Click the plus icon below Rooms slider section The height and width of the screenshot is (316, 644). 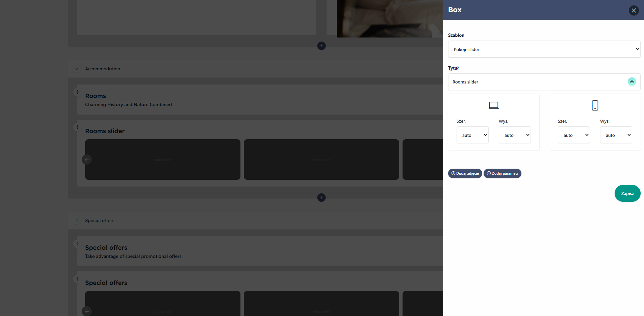(321, 197)
